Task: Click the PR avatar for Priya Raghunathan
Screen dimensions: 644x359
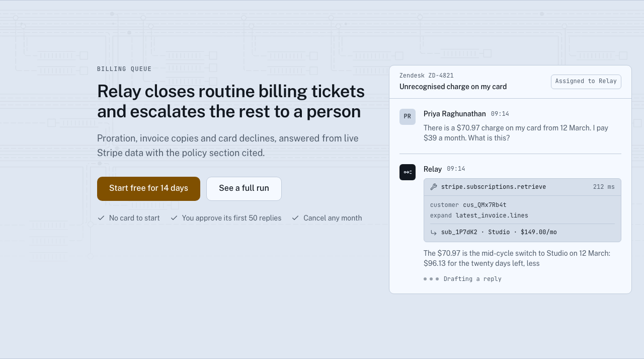Action: [408, 117]
